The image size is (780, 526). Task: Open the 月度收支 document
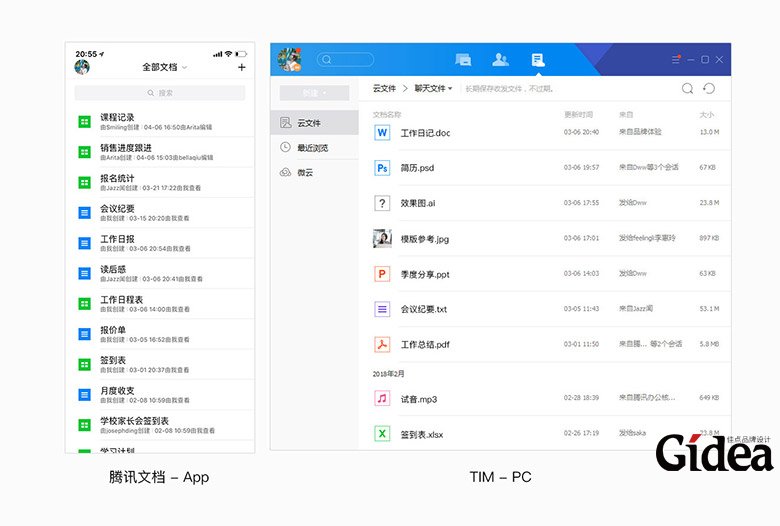click(160, 395)
